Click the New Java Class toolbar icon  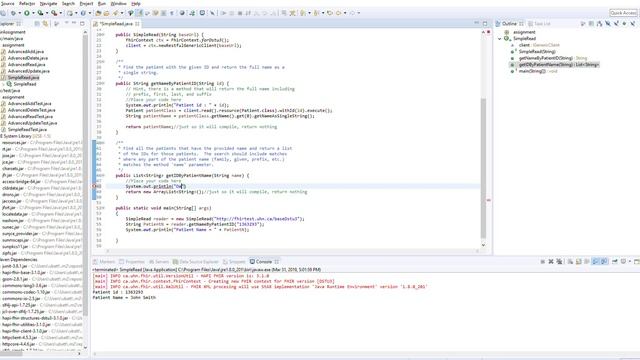pos(83,13)
